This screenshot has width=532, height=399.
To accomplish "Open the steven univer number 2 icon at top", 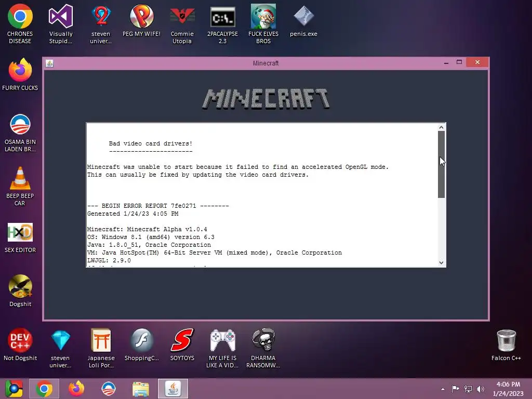I will (x=101, y=24).
